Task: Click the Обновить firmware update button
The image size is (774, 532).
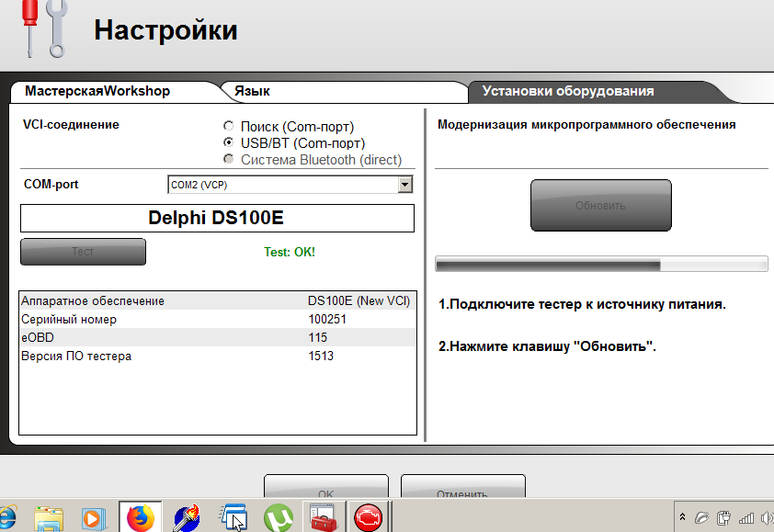Action: pos(601,205)
